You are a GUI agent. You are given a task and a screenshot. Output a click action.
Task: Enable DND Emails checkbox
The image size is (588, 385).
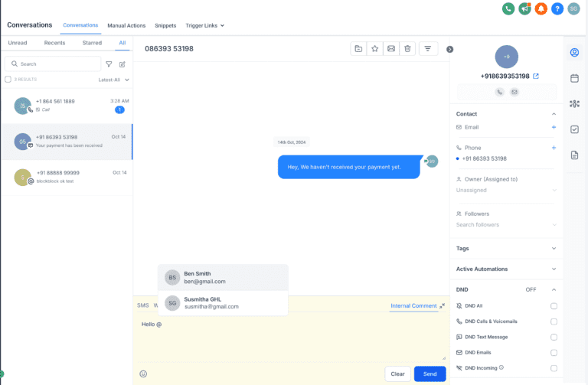[x=554, y=352]
